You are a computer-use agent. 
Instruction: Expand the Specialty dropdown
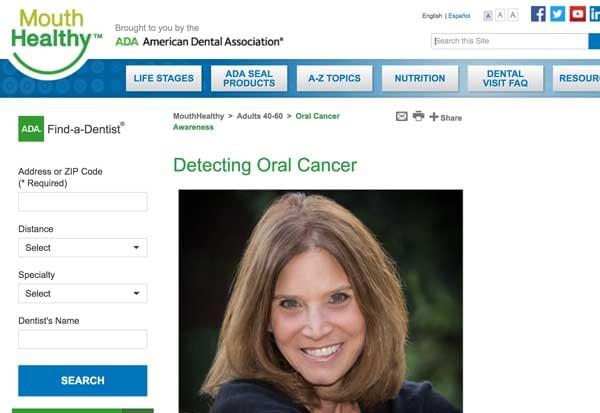pyautogui.click(x=83, y=294)
